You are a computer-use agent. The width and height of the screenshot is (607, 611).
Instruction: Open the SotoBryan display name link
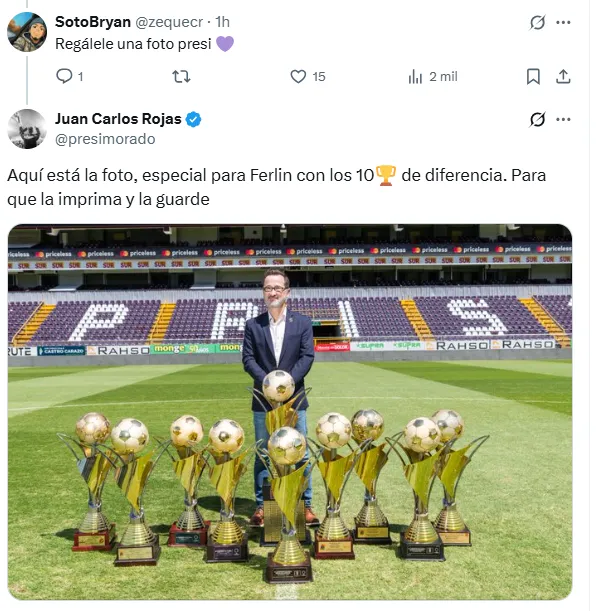click(92, 22)
